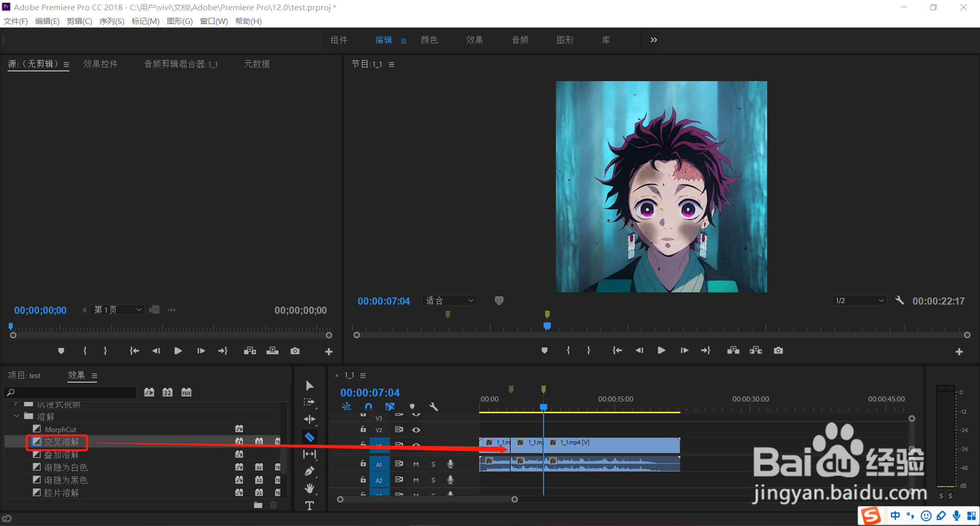Enable voice-over record on A1
The image size is (980, 526).
(x=450, y=464)
